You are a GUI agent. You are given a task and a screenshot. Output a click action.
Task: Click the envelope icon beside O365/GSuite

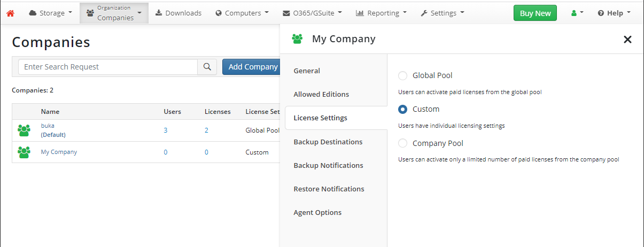[286, 13]
